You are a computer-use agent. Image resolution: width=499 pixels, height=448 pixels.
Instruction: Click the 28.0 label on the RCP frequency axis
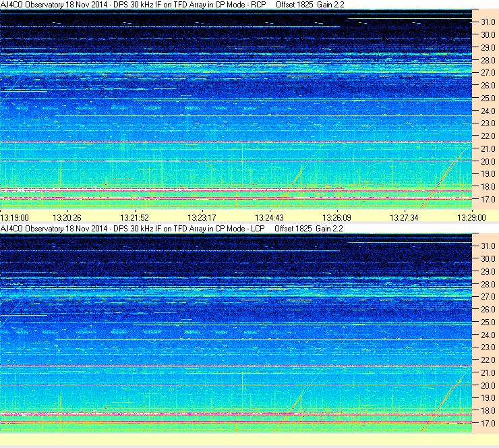click(x=488, y=61)
